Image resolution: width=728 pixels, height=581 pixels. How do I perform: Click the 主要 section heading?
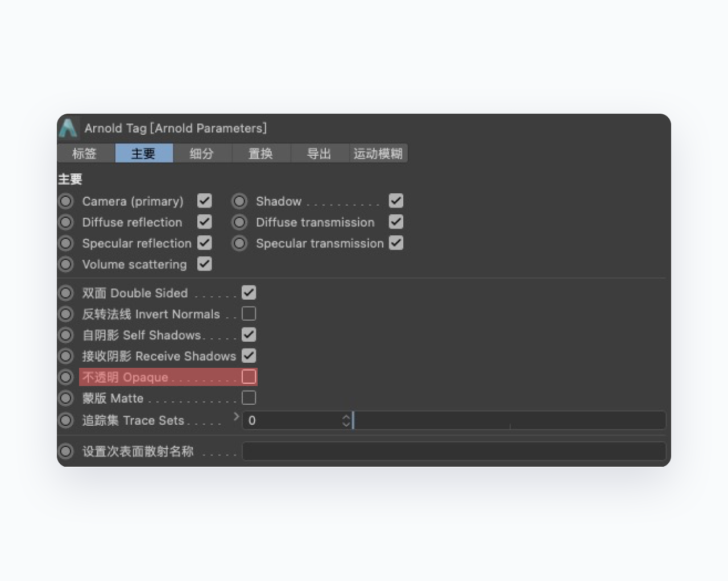point(71,180)
